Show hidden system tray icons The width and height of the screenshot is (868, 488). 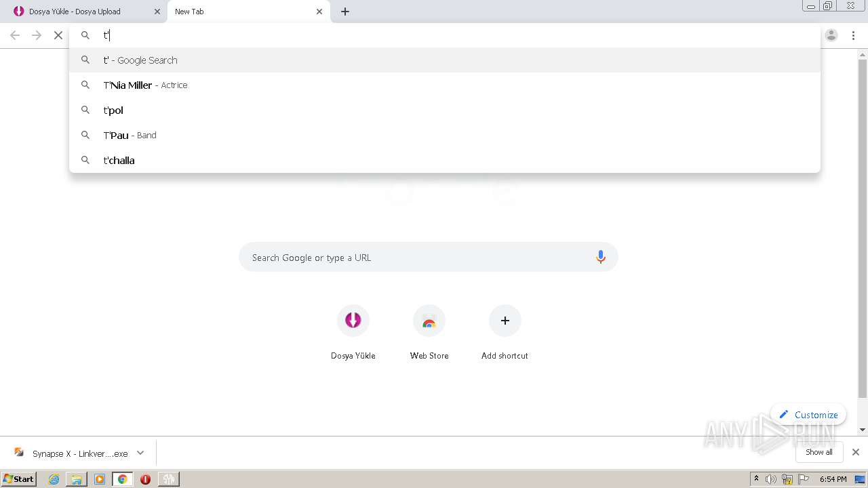point(757,479)
